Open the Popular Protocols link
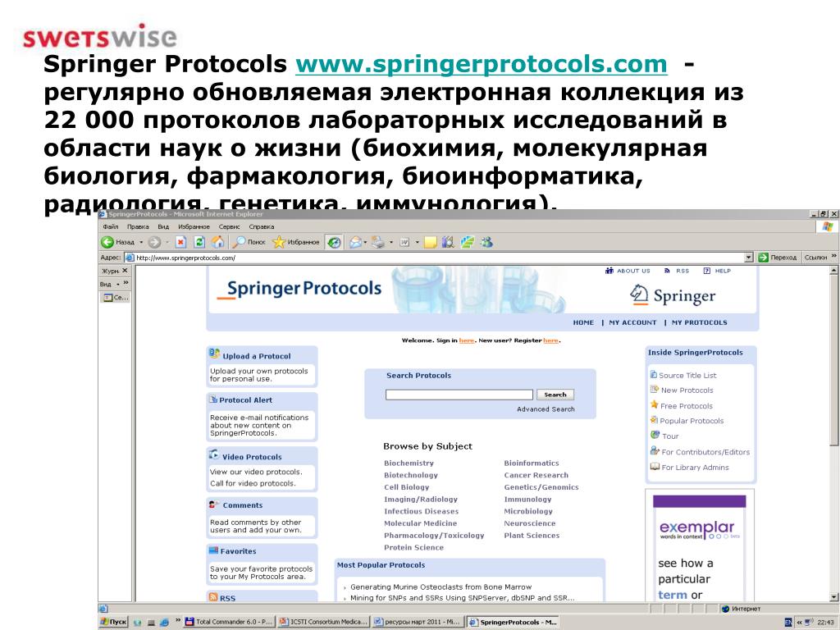The height and width of the screenshot is (630, 840). pyautogui.click(x=692, y=421)
